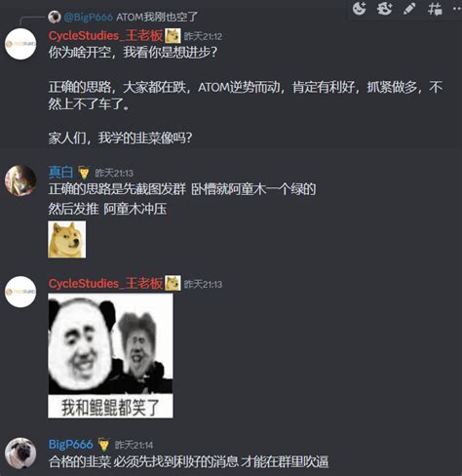The height and width of the screenshot is (476, 462).
Task: Add a reaction to the hovered message
Action: tap(359, 8)
